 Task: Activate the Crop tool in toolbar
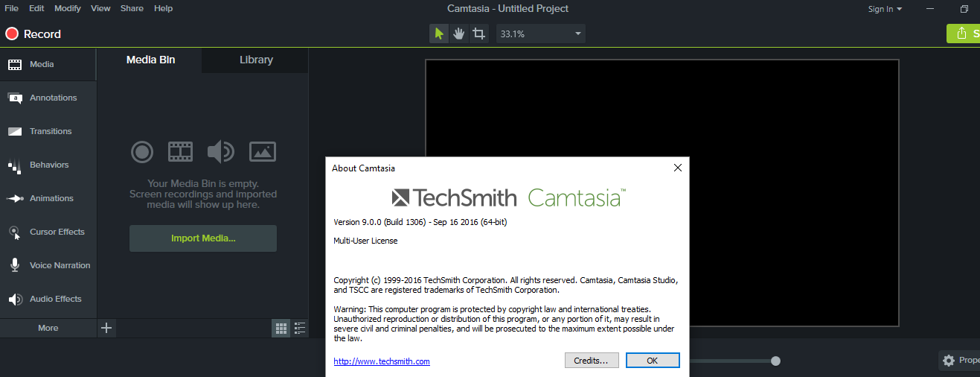coord(479,34)
